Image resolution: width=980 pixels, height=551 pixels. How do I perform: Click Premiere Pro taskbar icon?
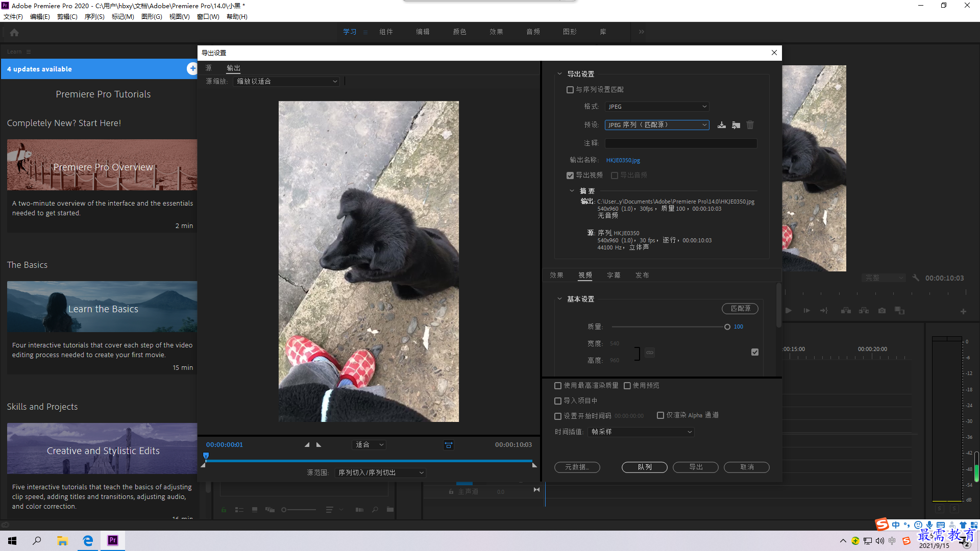pyautogui.click(x=113, y=540)
